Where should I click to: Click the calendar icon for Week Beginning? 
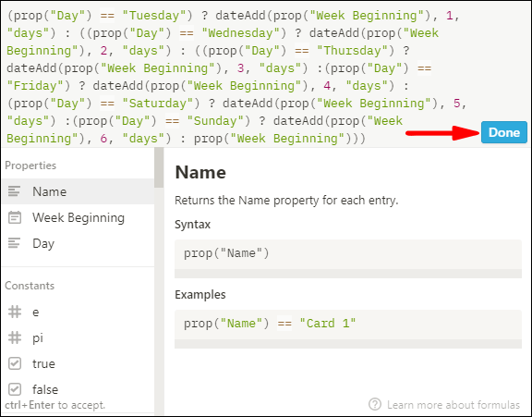(x=15, y=217)
